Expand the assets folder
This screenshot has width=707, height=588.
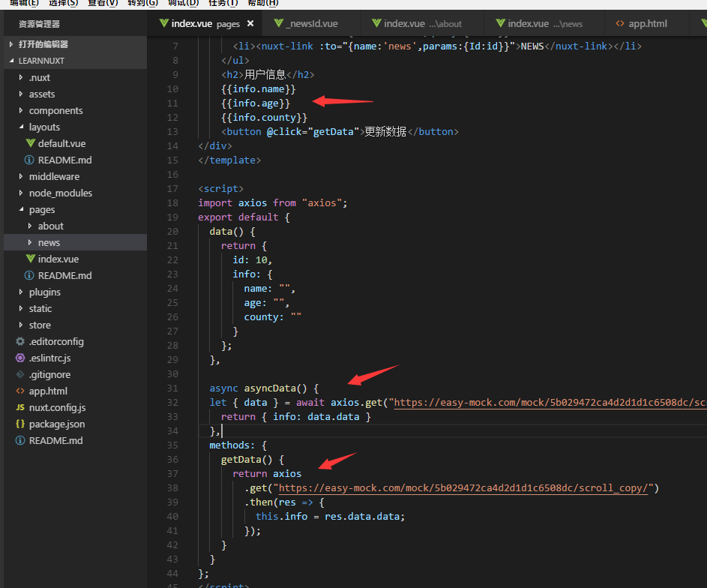(21, 94)
